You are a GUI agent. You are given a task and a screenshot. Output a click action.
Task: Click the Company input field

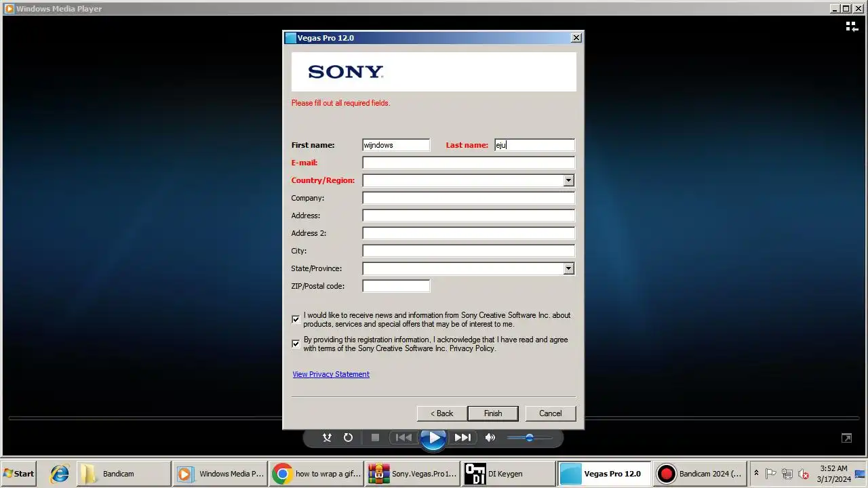point(469,198)
